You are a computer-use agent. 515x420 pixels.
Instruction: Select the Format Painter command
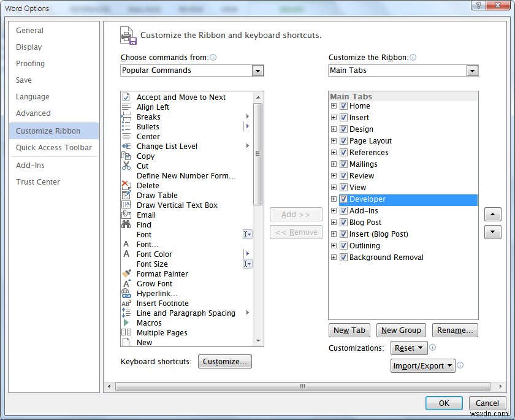coord(162,273)
